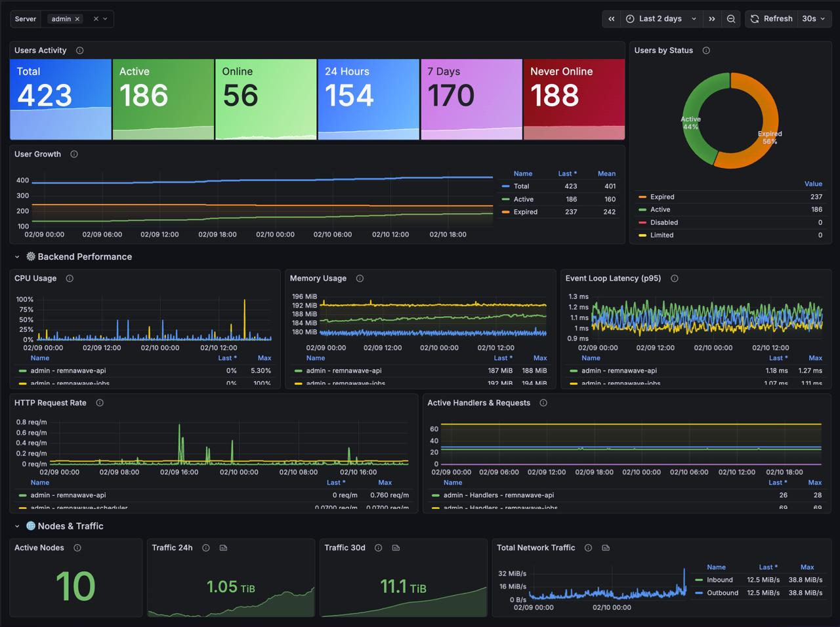Screen dimensions: 840x627
Task: Click the Total Network Traffic data source icon
Action: [606, 548]
